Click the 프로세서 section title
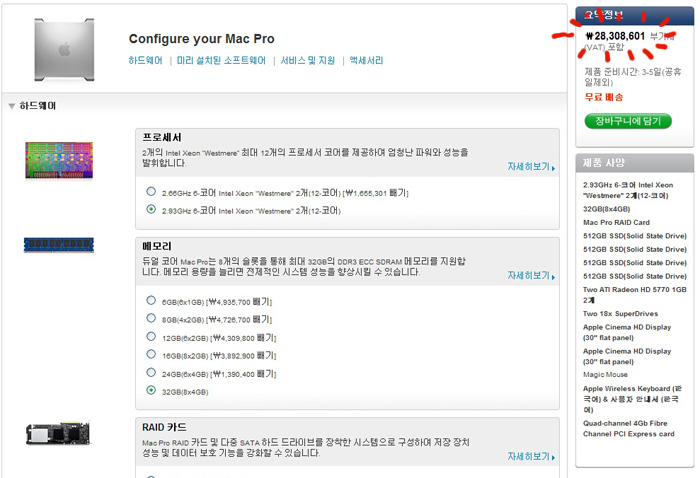Viewport: 700px width, 478px height. click(162, 137)
